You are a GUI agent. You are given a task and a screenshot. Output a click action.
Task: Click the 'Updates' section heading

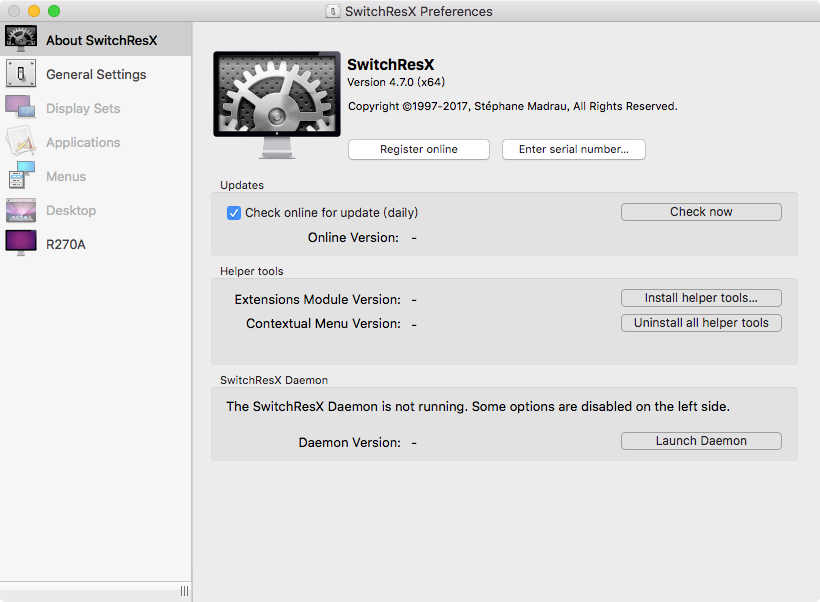242,186
